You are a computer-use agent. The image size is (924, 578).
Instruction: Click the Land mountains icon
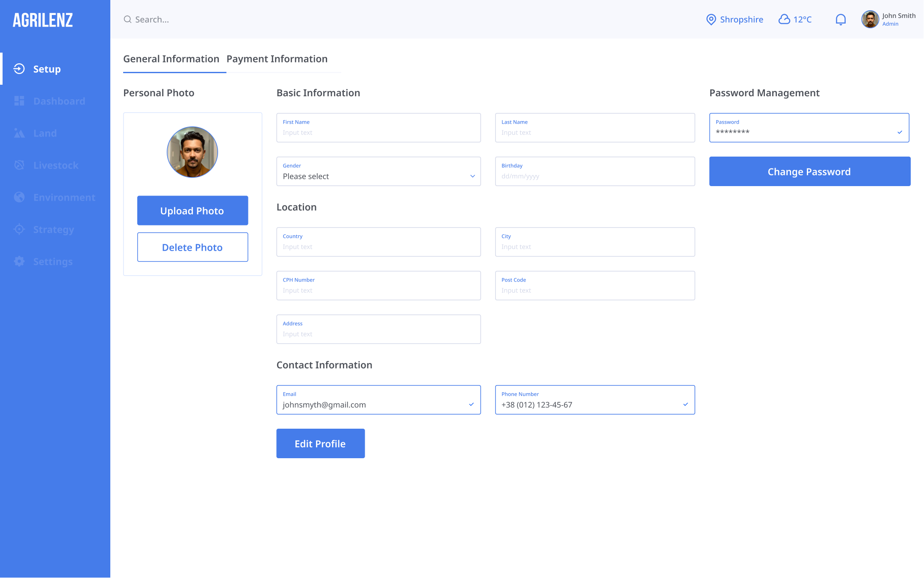pos(19,133)
